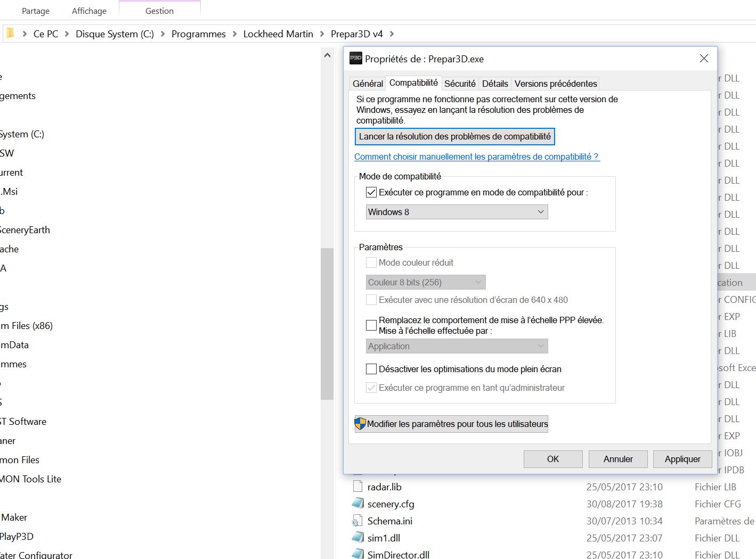Screen dimensions: 756x559
Task: Click 'Modifier les paramètres pour tous les utilisateurs'
Action: pos(451,424)
